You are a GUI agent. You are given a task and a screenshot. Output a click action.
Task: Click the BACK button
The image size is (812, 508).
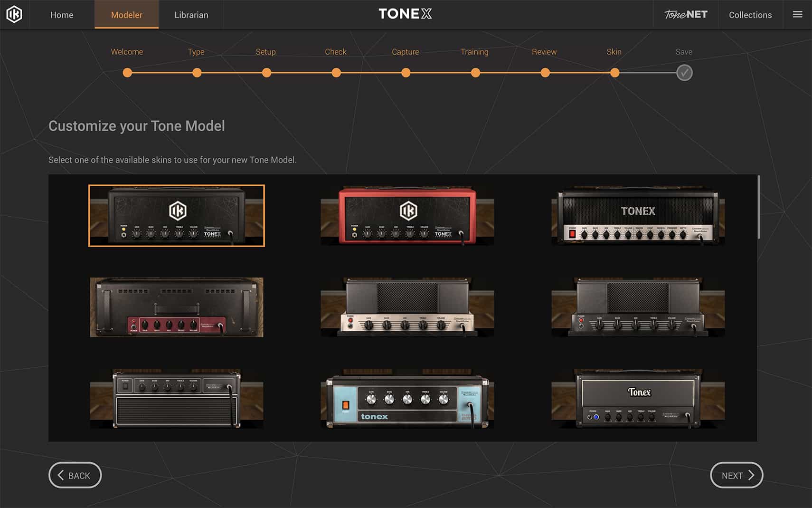coord(75,475)
